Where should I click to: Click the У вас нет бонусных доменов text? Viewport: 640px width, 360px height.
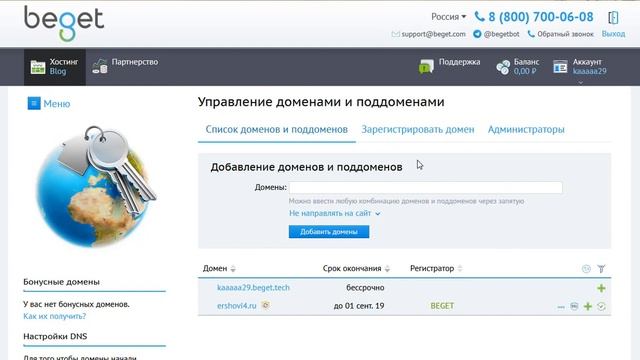pos(76,304)
